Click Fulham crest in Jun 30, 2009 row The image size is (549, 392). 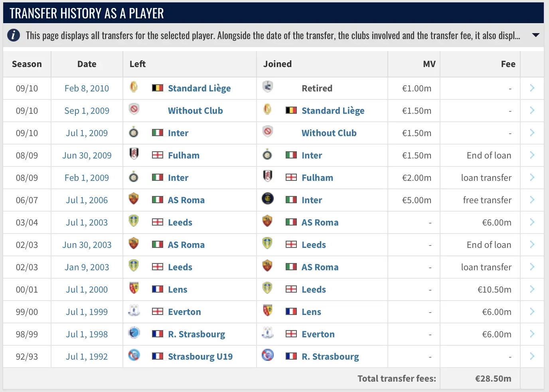click(134, 154)
